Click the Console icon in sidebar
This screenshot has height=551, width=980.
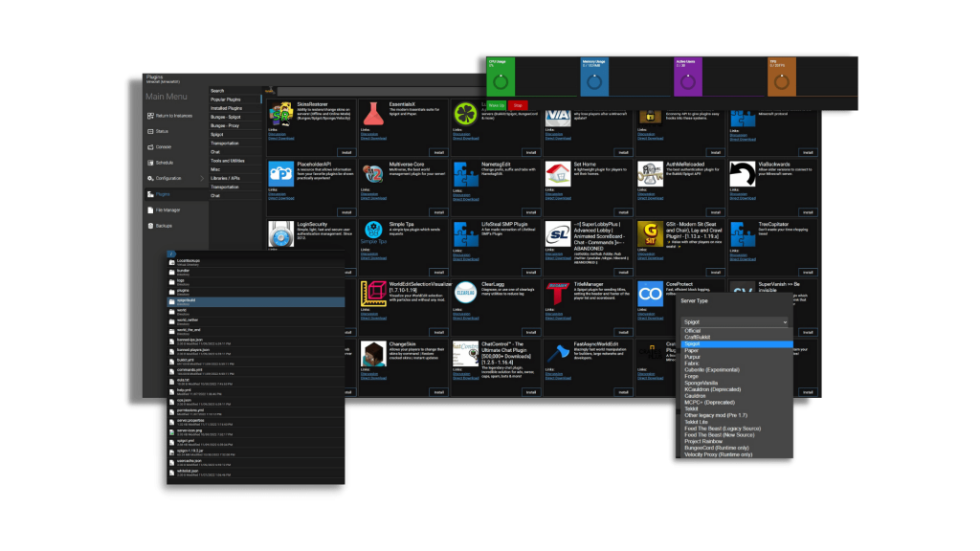pyautogui.click(x=150, y=146)
